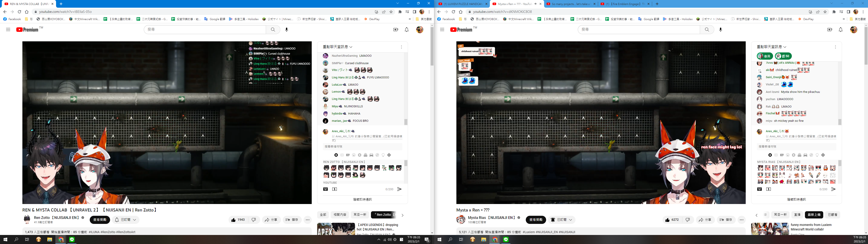Viewport: 868px width, 244px height.
Task: Toggle emoji keyboard in right chat
Action: tap(759, 189)
